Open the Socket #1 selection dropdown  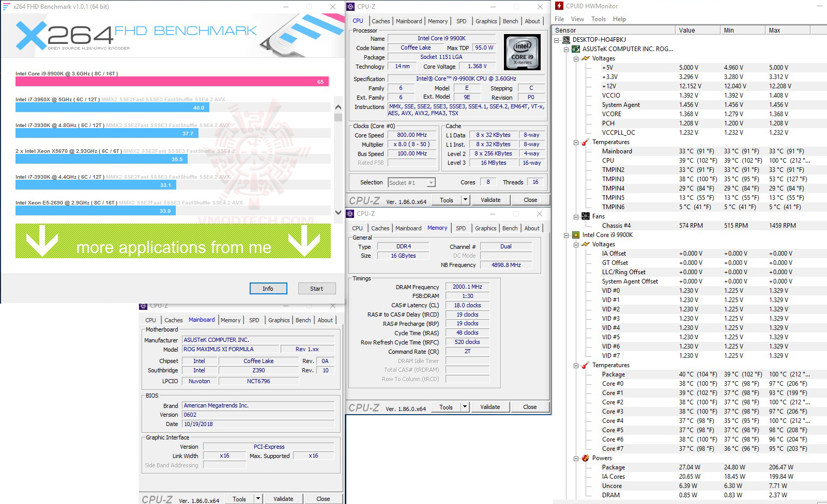coord(431,182)
